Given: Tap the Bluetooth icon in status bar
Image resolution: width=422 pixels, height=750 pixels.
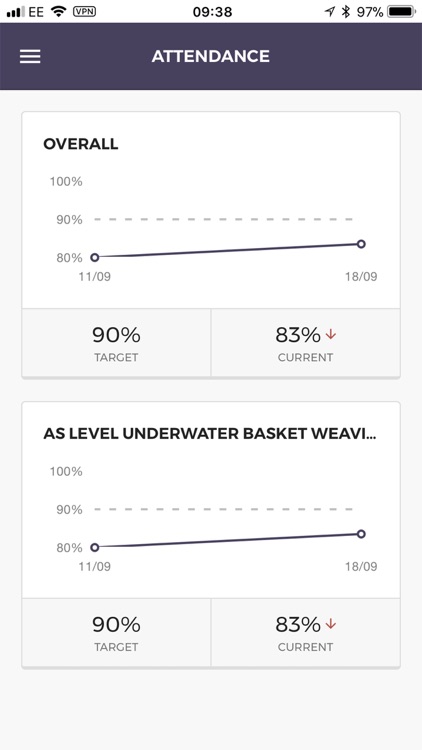Looking at the screenshot, I should point(346,12).
